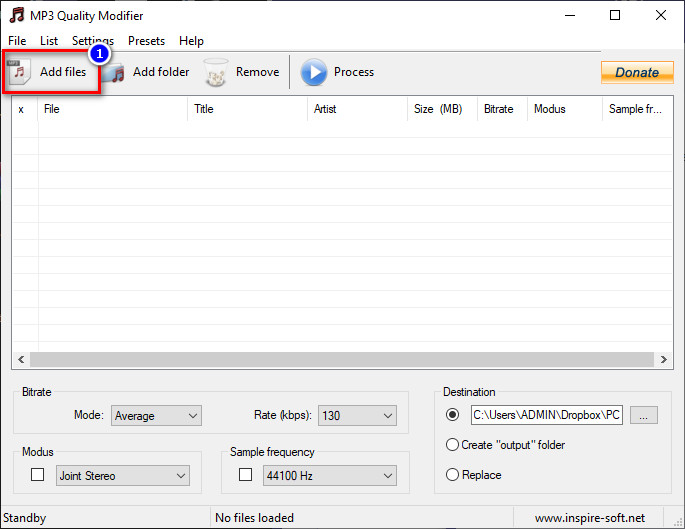Screen dimensions: 685x529
Task: Open the File menu
Action: point(17,41)
